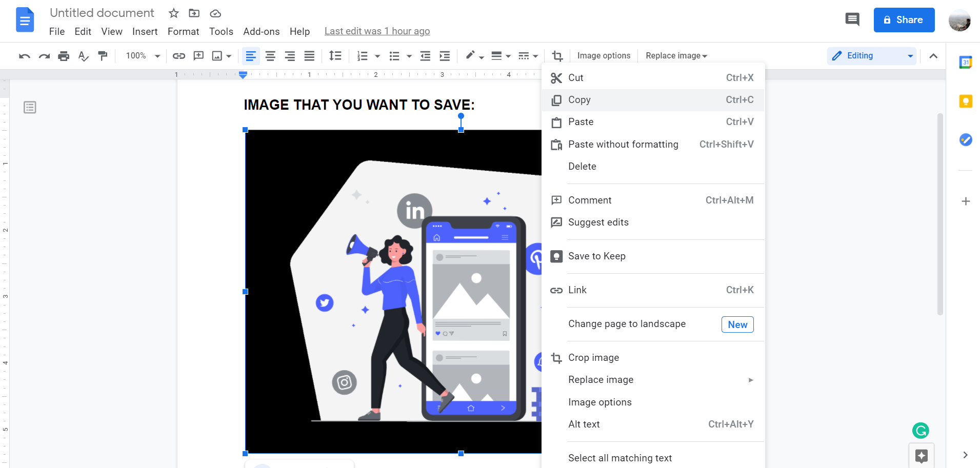Screen dimensions: 980x468
Task: Insert link from toolbar
Action: pos(178,56)
